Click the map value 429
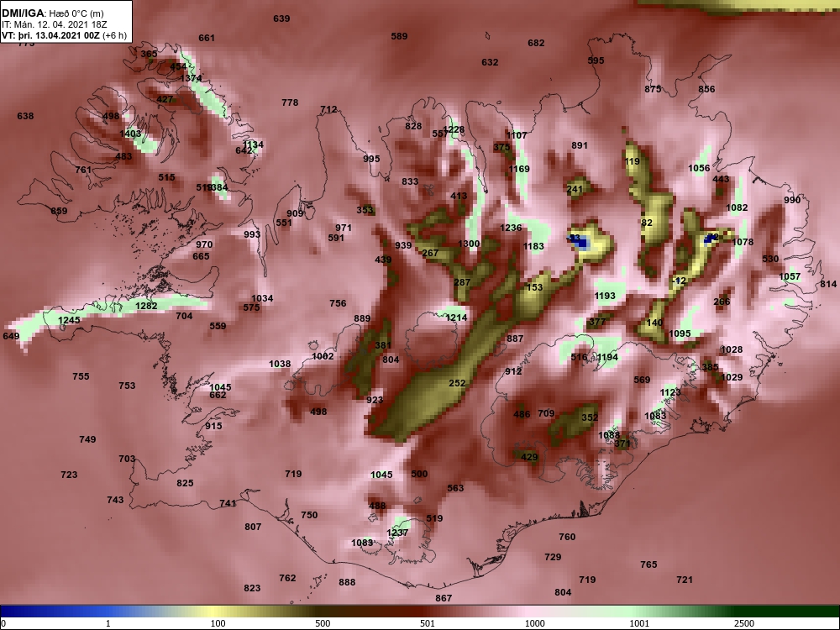840x630 pixels. pos(529,458)
